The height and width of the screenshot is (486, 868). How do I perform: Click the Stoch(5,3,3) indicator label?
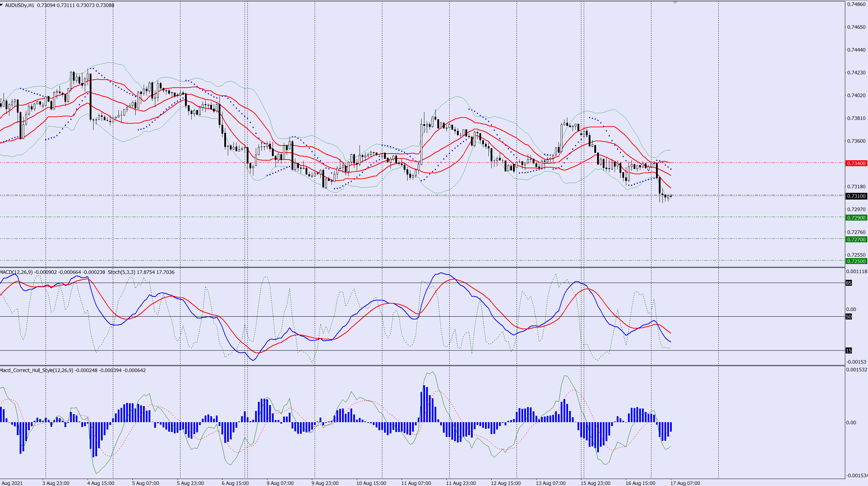(121, 272)
